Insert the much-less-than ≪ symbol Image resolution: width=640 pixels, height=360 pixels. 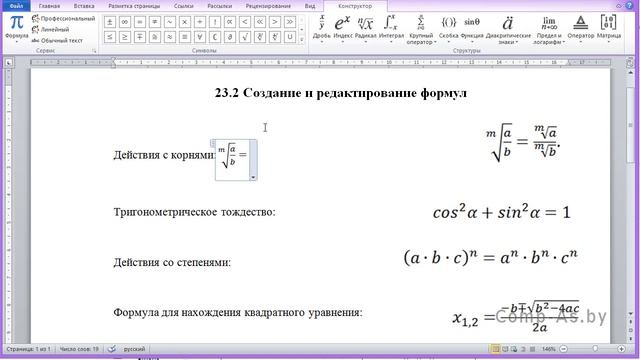[x=260, y=22]
